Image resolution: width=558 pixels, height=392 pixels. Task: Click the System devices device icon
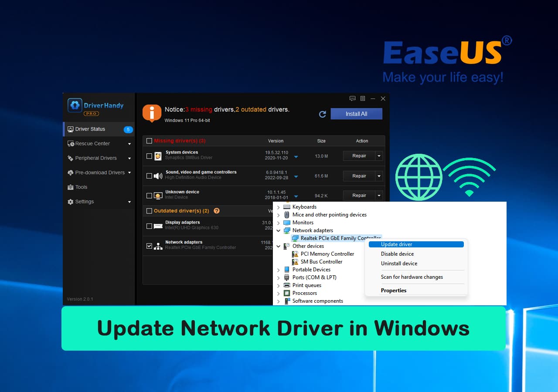(158, 156)
